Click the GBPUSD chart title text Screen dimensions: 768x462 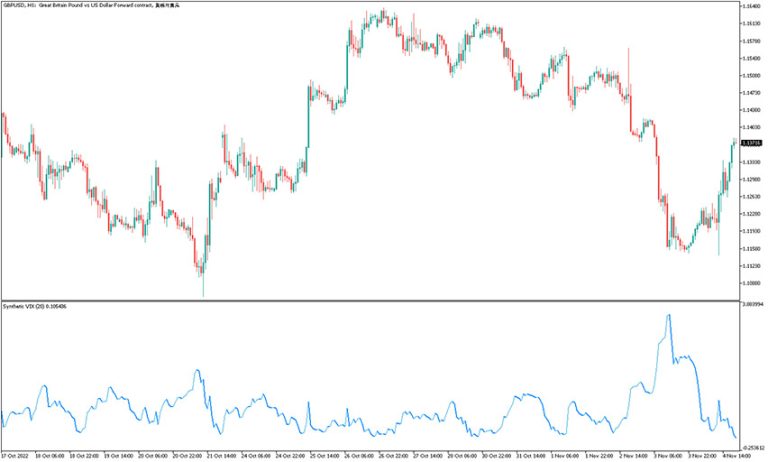[92, 5]
